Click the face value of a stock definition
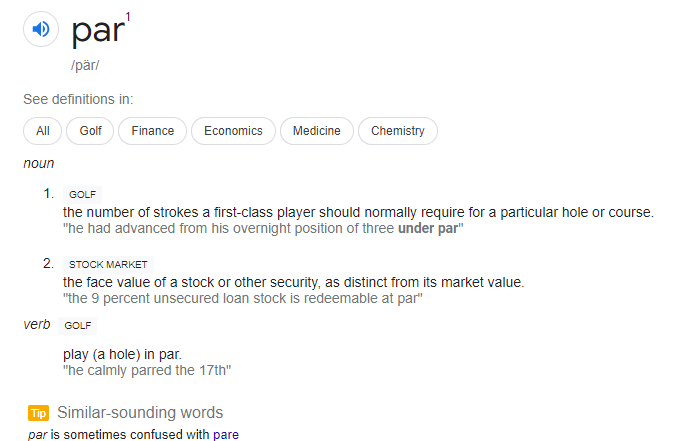Screen dimensions: 682x441 point(294,283)
